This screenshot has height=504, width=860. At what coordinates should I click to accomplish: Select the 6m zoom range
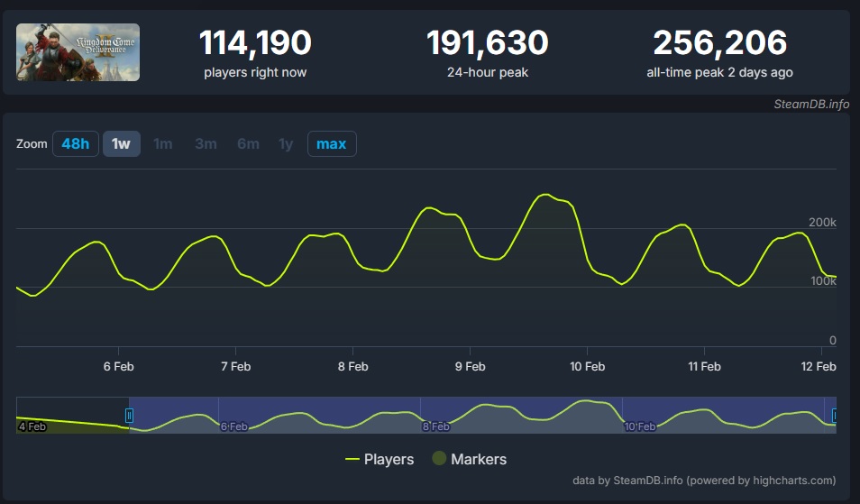248,143
